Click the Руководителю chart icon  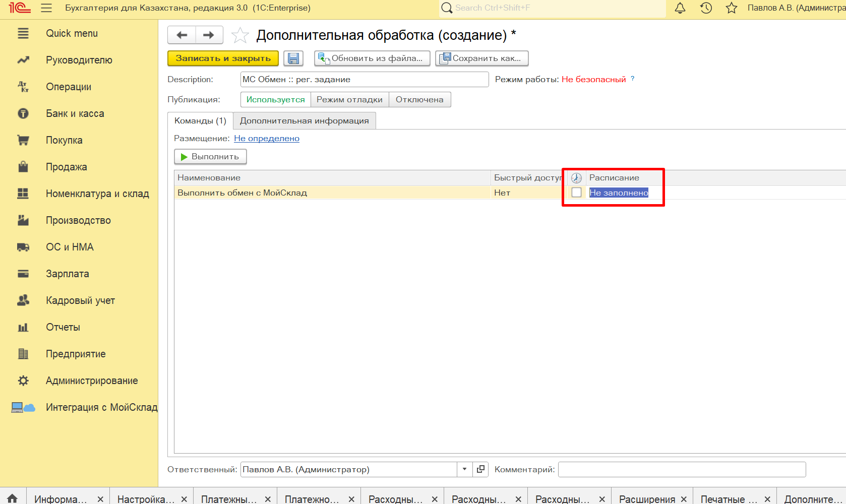pos(23,60)
